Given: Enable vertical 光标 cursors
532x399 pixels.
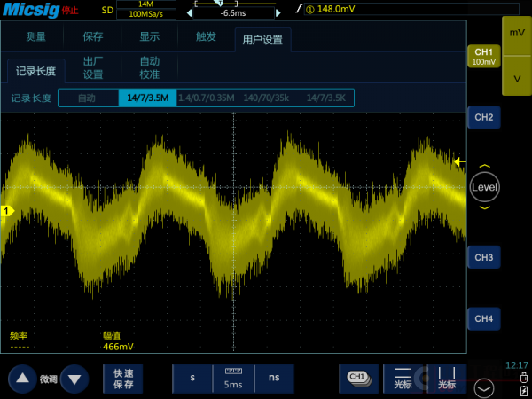Looking at the screenshot, I should (447, 379).
